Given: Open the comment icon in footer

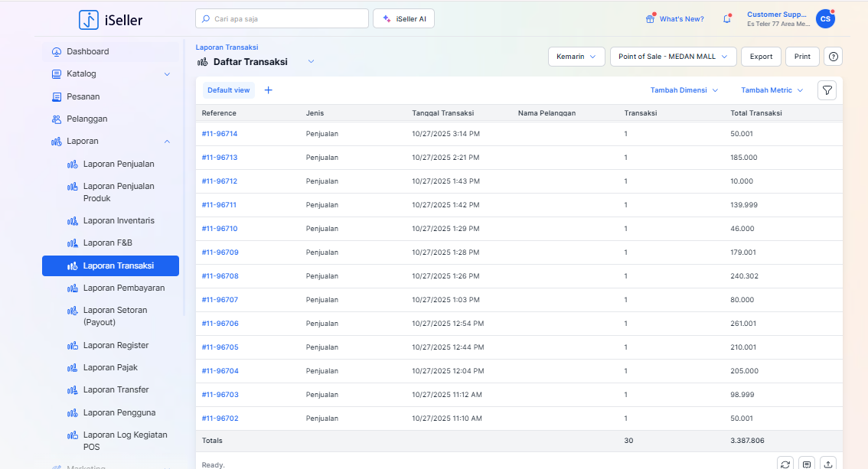Looking at the screenshot, I should coord(806,464).
